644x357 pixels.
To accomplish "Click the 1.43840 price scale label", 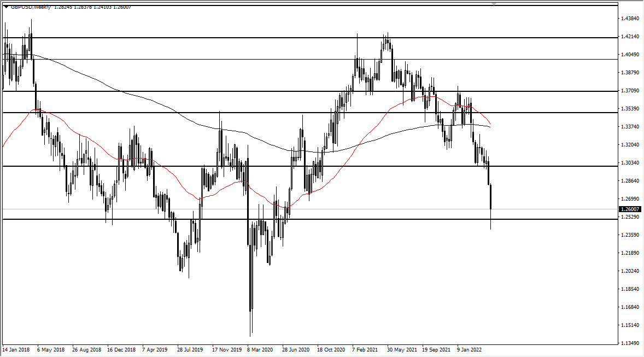I will [x=630, y=17].
